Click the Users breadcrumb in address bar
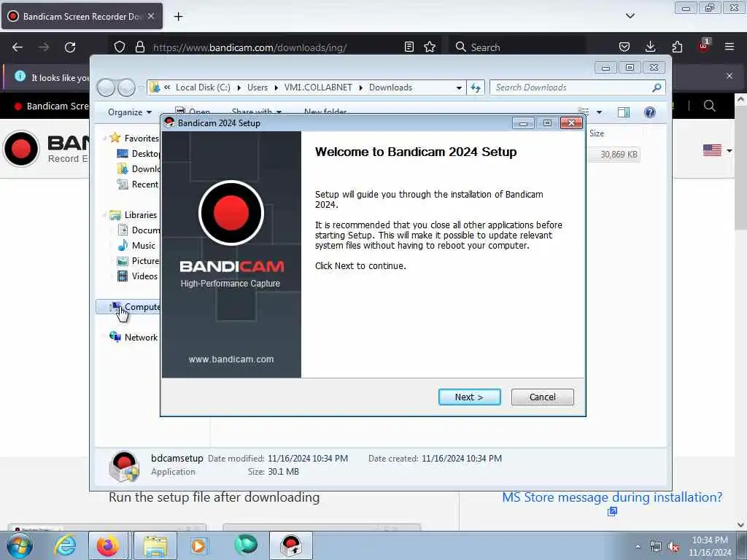The height and width of the screenshot is (560, 747). pos(258,87)
